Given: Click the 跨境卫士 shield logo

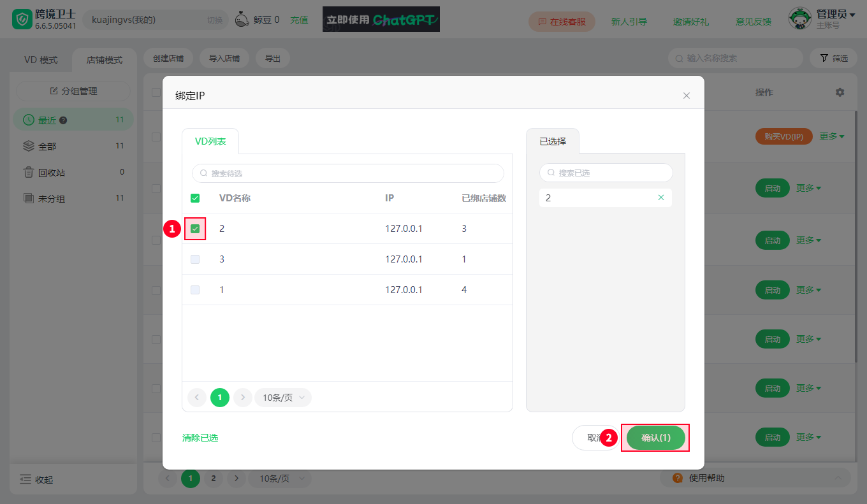Looking at the screenshot, I should point(22,20).
